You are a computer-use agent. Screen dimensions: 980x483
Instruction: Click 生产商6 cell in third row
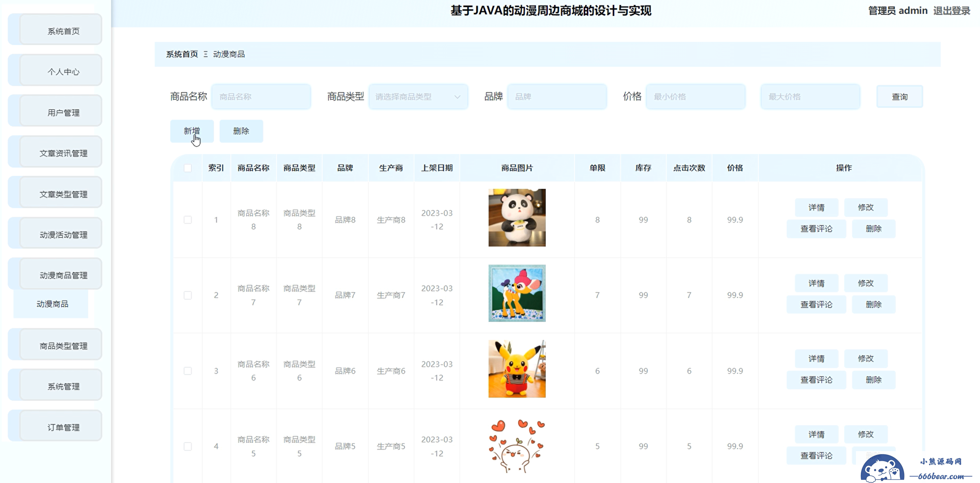point(391,371)
